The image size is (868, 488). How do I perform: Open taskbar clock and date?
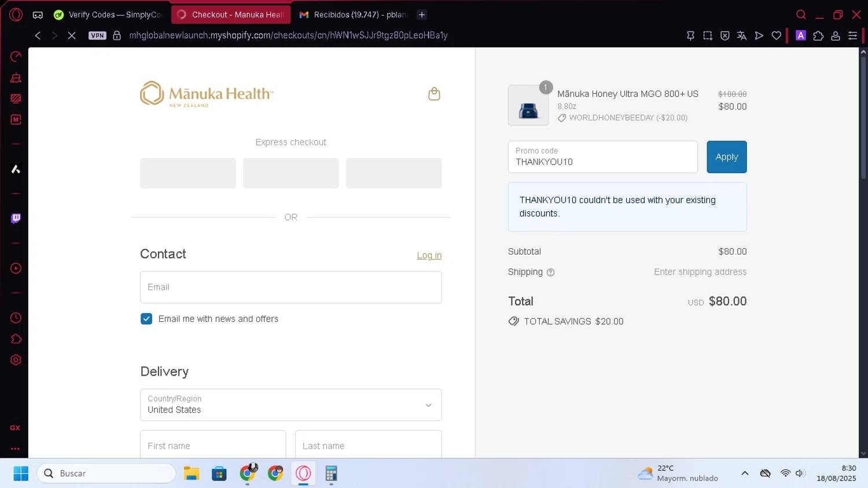pyautogui.click(x=836, y=474)
